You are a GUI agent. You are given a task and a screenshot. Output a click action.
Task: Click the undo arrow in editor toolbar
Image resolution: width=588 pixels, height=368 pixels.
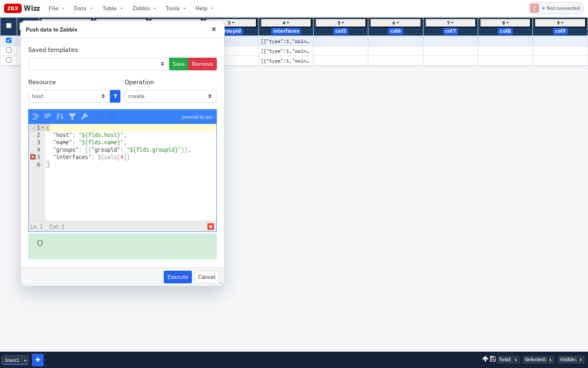point(99,117)
